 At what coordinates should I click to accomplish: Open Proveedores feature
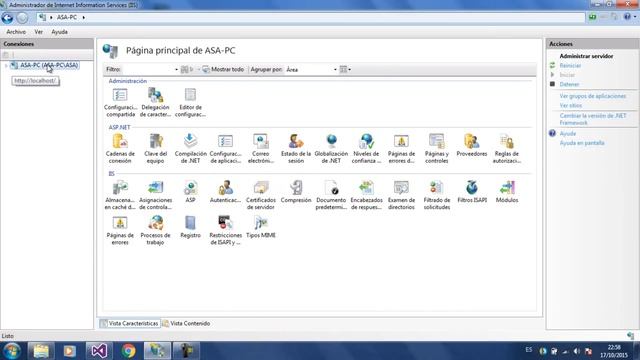pos(472,145)
